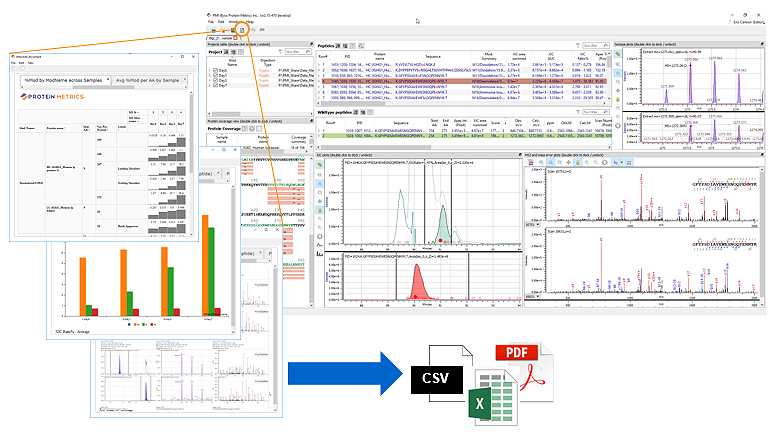Expand row 1 in Wildtype peptides table
Image resolution: width=774 pixels, height=432 pixels.
click(319, 131)
